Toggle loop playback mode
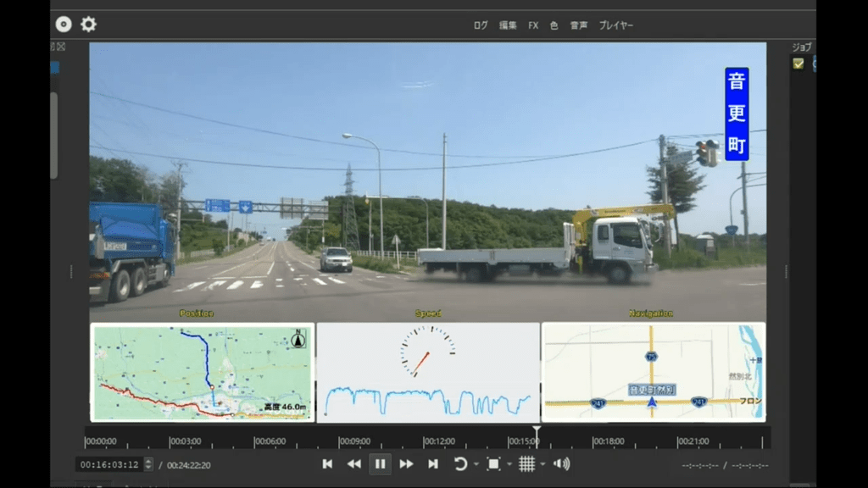 462,463
